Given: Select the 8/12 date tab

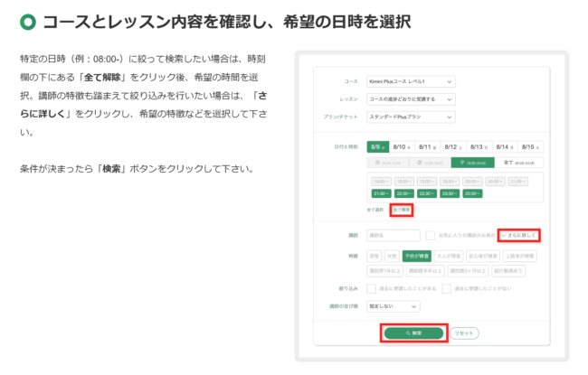Looking at the screenshot, I should tap(454, 145).
